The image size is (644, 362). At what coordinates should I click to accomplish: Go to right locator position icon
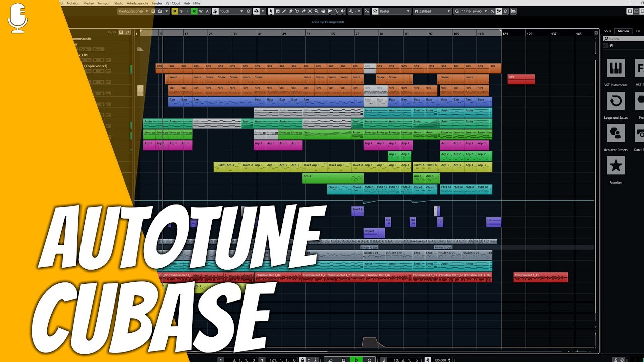click(261, 360)
